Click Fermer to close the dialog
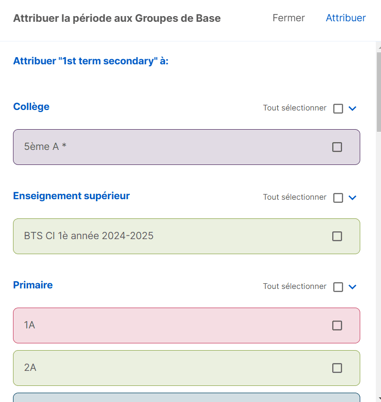The image size is (381, 402). pyautogui.click(x=288, y=18)
